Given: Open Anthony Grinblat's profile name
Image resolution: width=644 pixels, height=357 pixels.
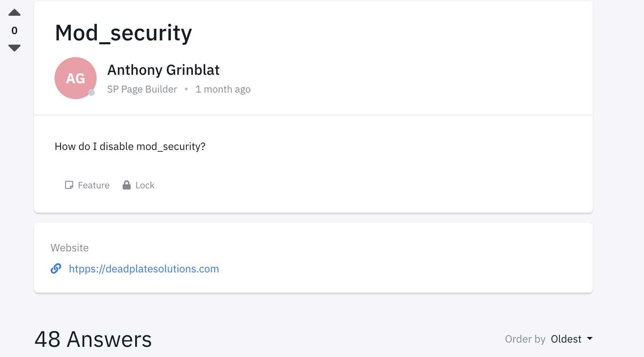Looking at the screenshot, I should pyautogui.click(x=163, y=70).
